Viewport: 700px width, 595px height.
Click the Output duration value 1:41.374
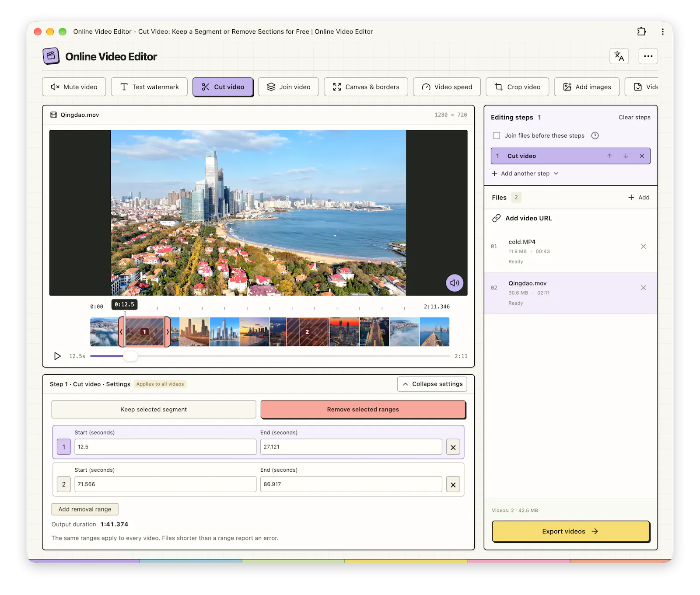[114, 524]
